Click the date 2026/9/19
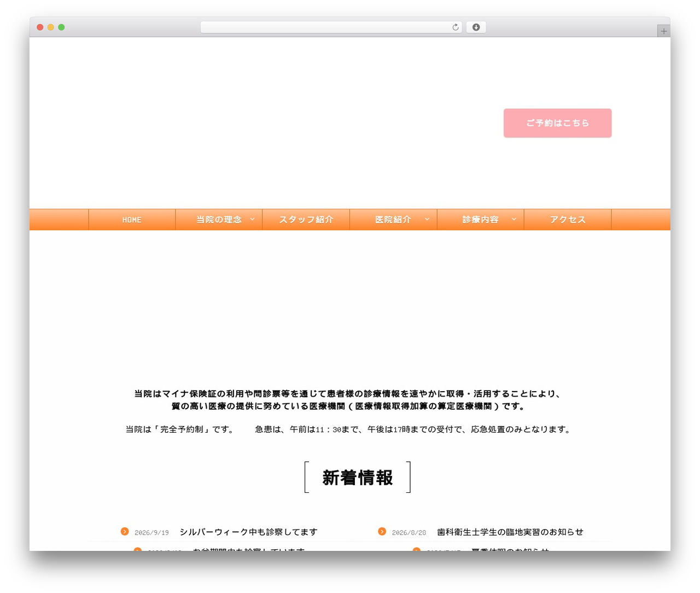700x593 pixels. tap(151, 532)
